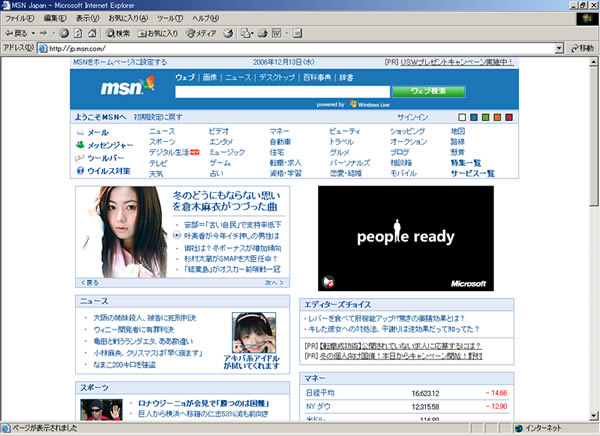Click the Internet Explorer title bar icon
This screenshot has width=600, height=436.
5,5
